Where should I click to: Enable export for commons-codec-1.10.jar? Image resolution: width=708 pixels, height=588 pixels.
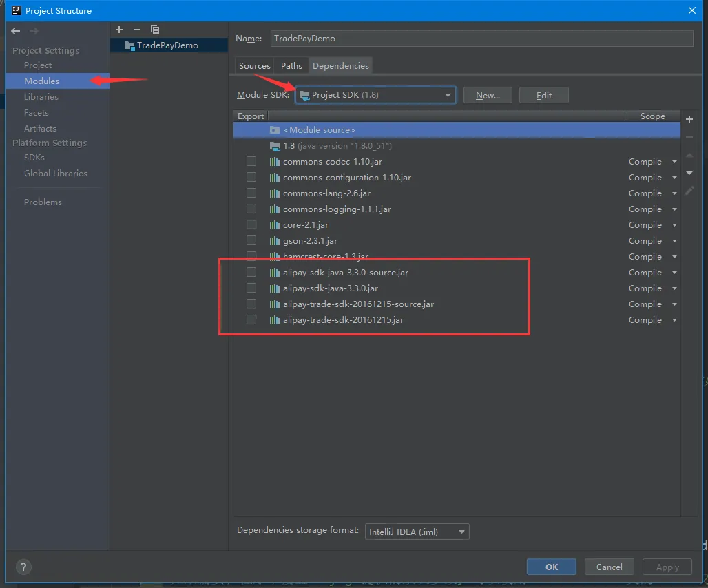pos(251,161)
